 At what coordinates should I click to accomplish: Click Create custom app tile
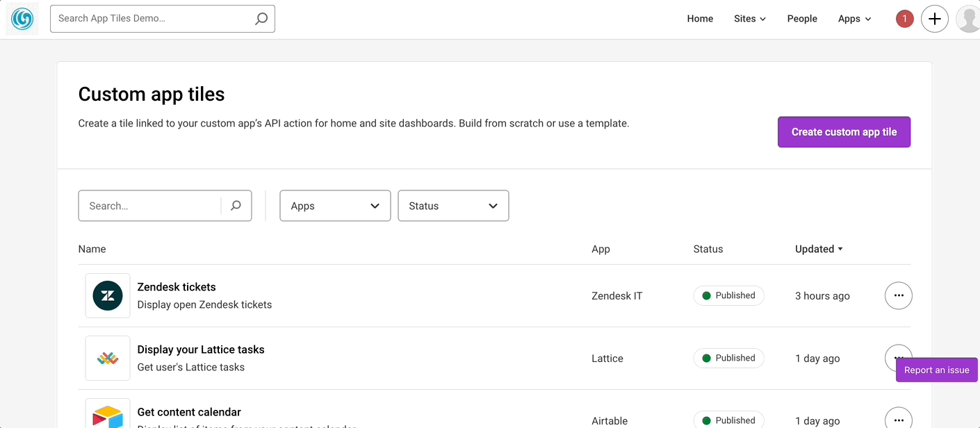(x=844, y=132)
